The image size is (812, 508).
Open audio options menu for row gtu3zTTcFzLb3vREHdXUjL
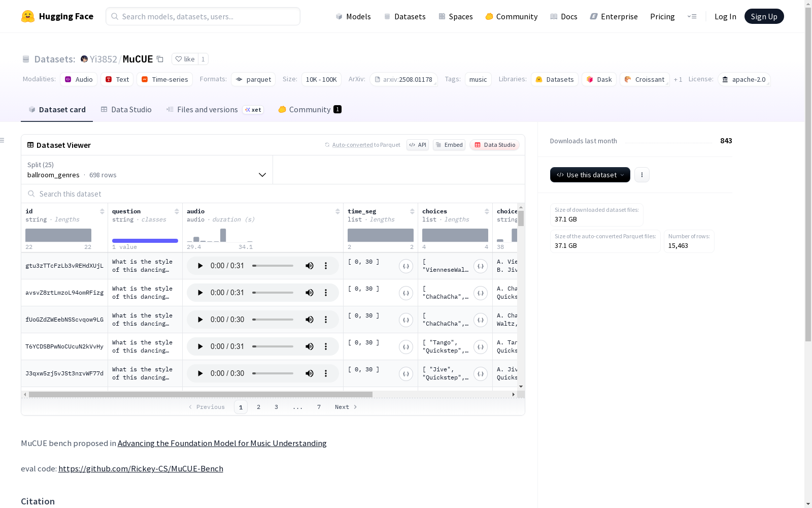(x=326, y=266)
